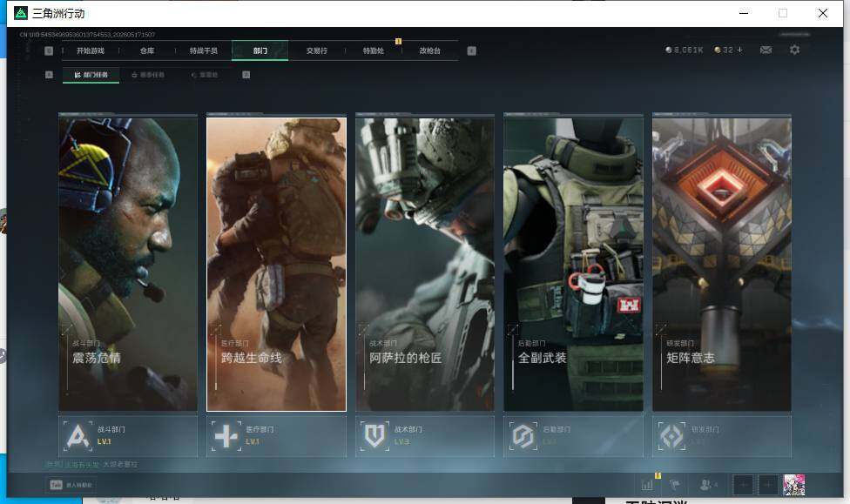Click the flag icon in bottom bar

pos(676,485)
